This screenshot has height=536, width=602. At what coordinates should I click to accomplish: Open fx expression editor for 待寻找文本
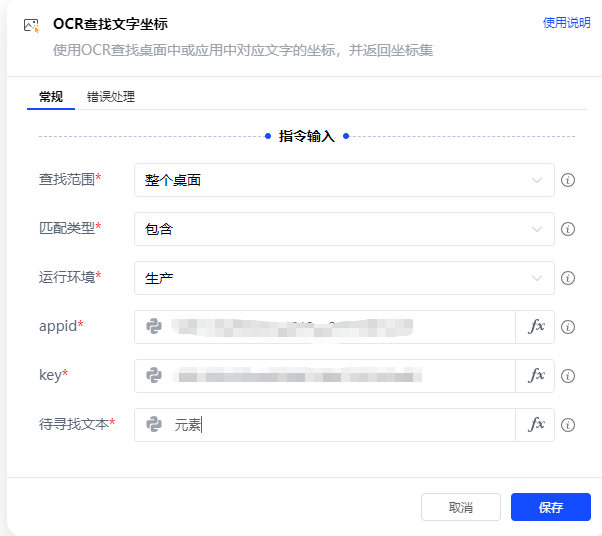pyautogui.click(x=535, y=425)
